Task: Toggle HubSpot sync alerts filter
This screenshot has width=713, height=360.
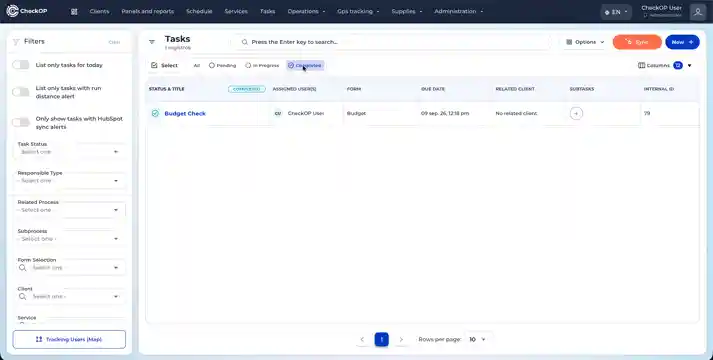Action: [20, 123]
